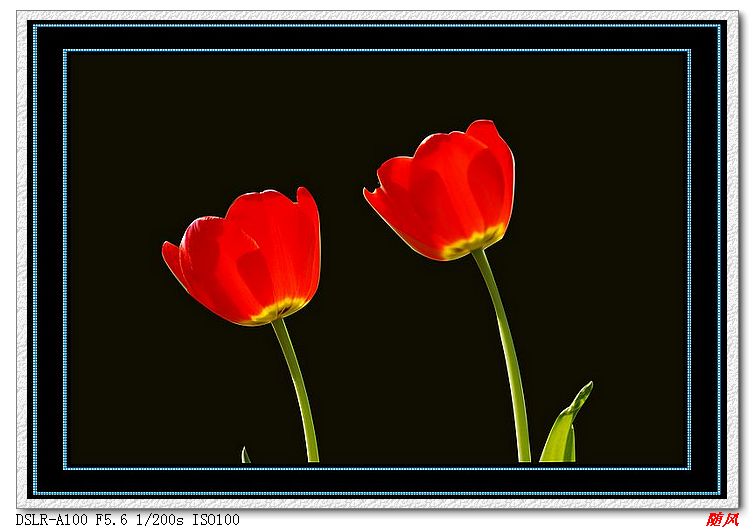The height and width of the screenshot is (529, 755).
Task: Click the red Chinese watermark signature
Action: tap(722, 519)
